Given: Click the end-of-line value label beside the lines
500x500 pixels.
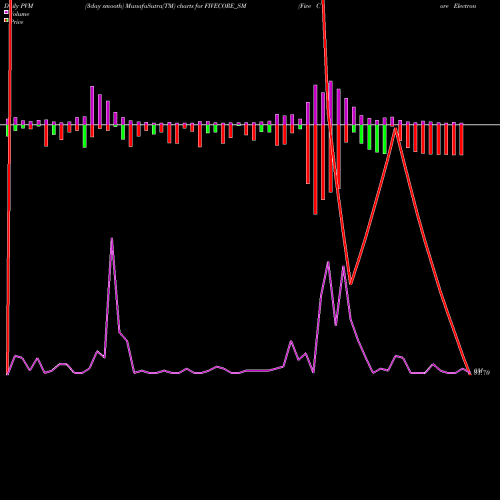Looking at the screenshot, I should 482,372.
